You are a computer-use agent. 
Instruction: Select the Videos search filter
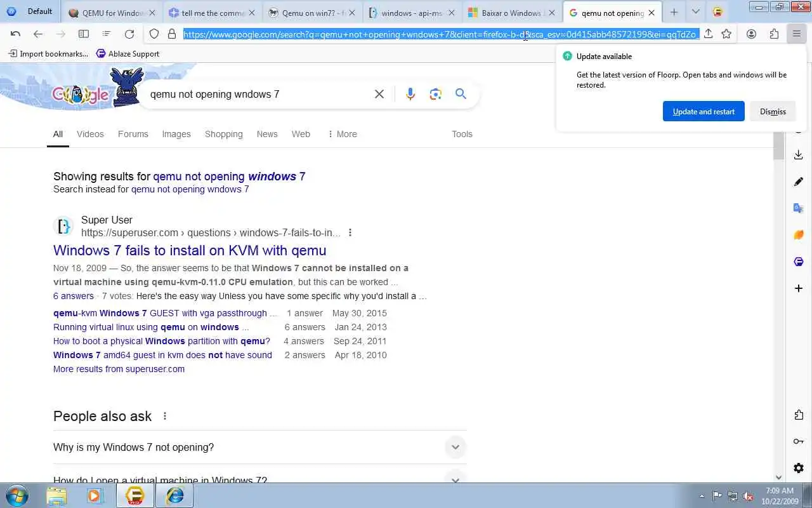click(x=90, y=134)
